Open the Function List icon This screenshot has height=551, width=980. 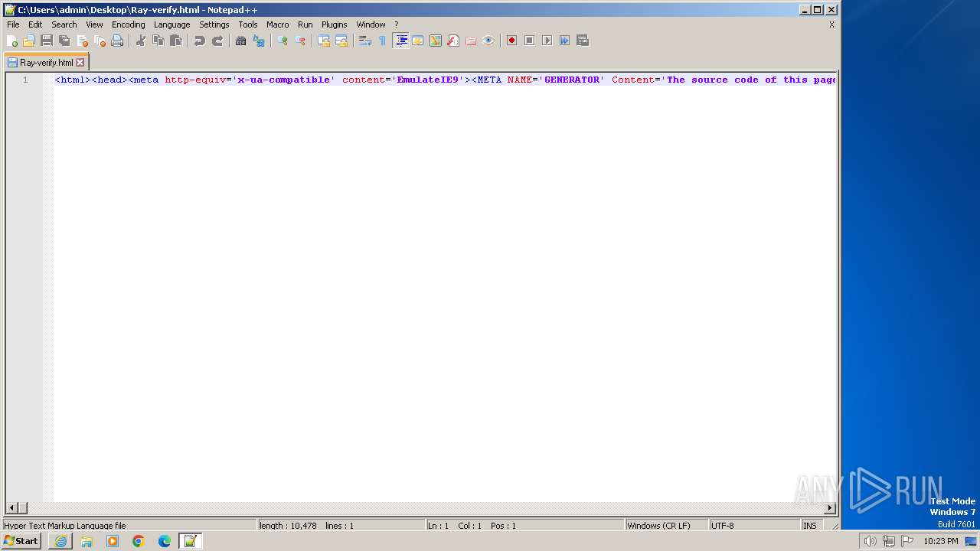453,41
